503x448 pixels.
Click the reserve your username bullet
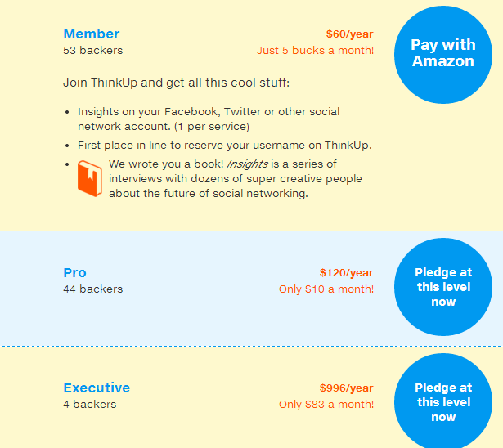point(225,146)
